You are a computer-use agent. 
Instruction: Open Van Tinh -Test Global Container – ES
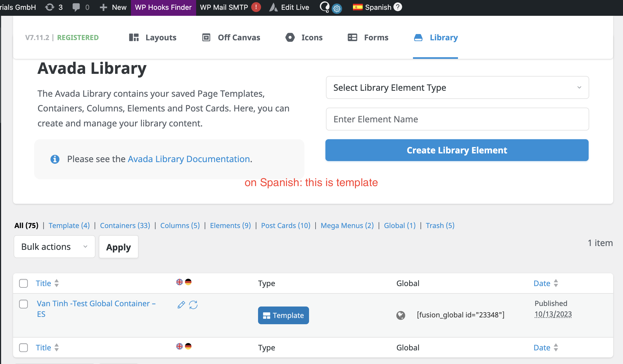point(96,309)
